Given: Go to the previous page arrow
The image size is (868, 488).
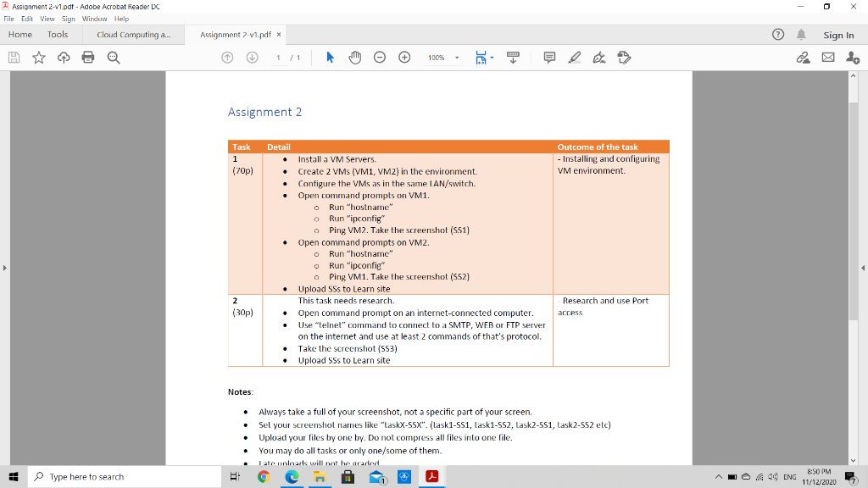Looking at the screenshot, I should (x=227, y=58).
